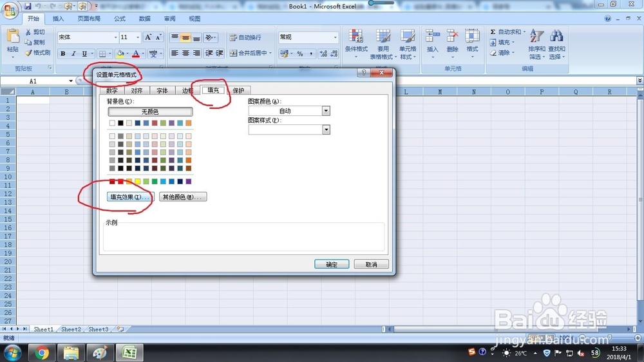The width and height of the screenshot is (644, 362).
Task: Click the align left icon
Action: [175, 53]
